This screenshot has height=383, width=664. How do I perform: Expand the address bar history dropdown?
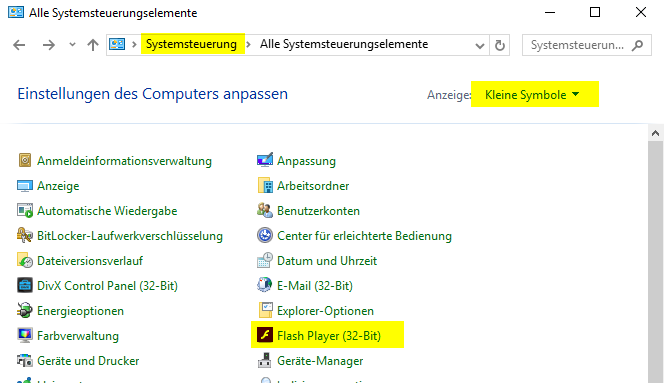tap(479, 45)
